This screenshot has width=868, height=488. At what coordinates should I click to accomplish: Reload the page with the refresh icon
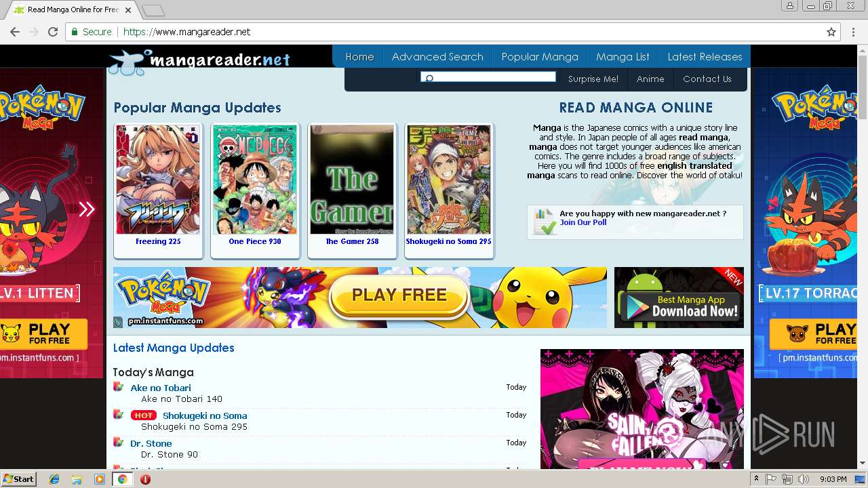[53, 32]
